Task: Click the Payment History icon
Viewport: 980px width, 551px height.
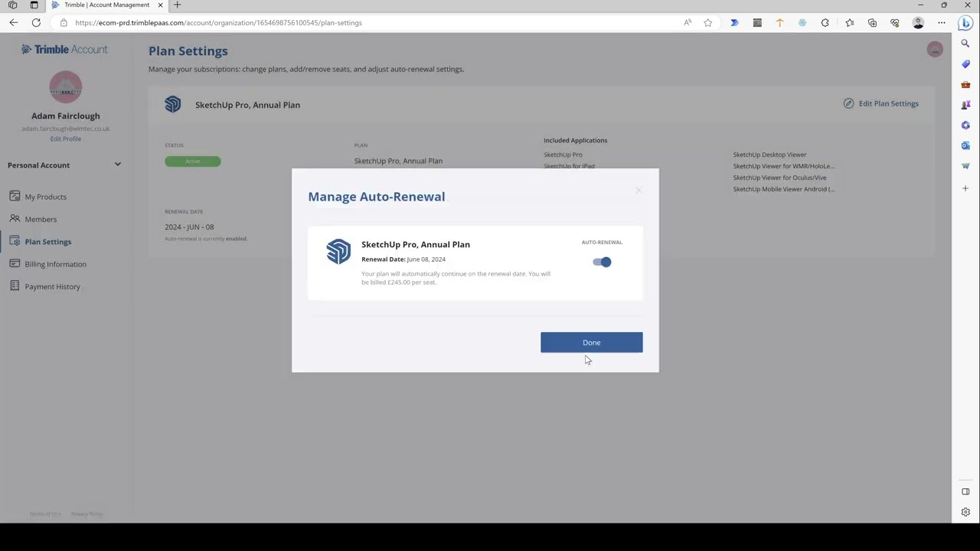Action: 15,285
